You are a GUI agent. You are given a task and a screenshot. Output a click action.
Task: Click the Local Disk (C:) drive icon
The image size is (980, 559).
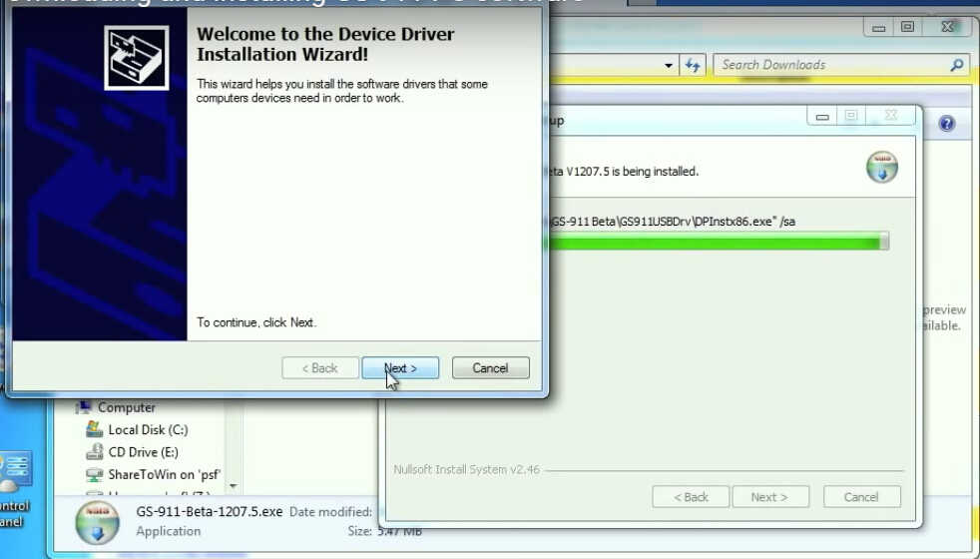pyautogui.click(x=95, y=429)
